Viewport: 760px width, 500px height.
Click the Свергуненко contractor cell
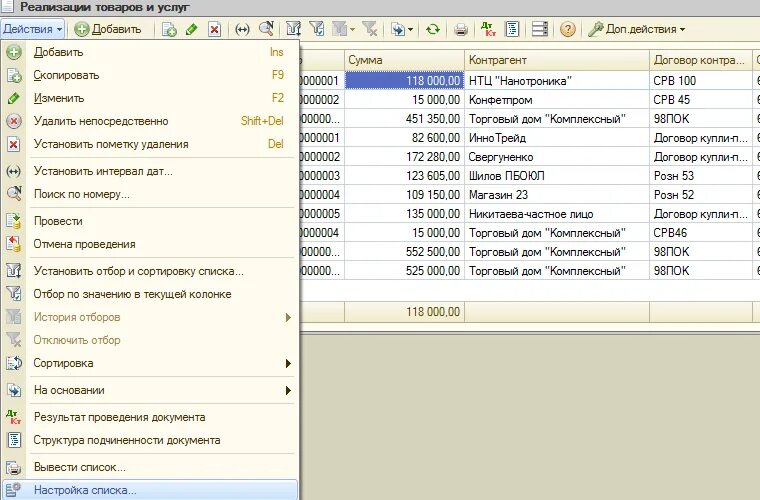point(557,157)
